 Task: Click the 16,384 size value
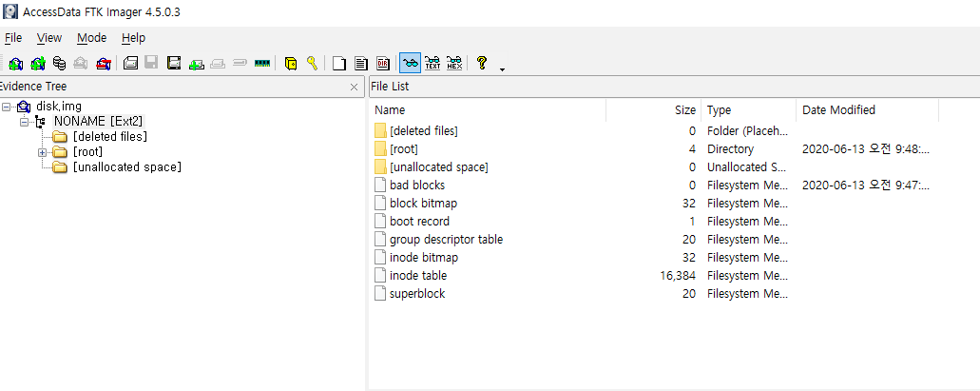[678, 276]
